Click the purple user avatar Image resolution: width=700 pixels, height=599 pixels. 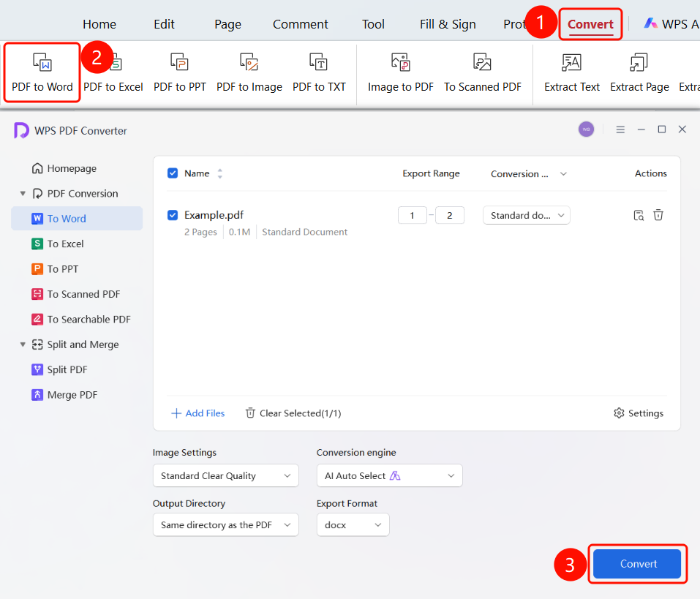click(x=586, y=129)
